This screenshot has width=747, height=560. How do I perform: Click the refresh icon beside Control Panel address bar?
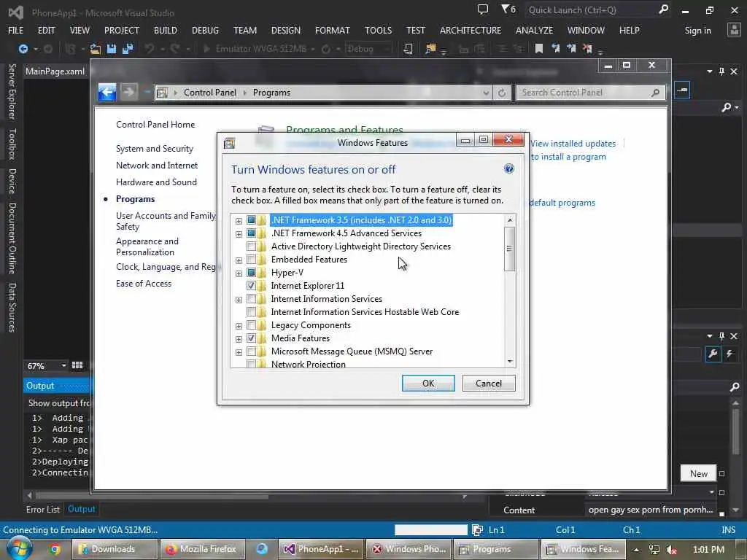(x=502, y=93)
